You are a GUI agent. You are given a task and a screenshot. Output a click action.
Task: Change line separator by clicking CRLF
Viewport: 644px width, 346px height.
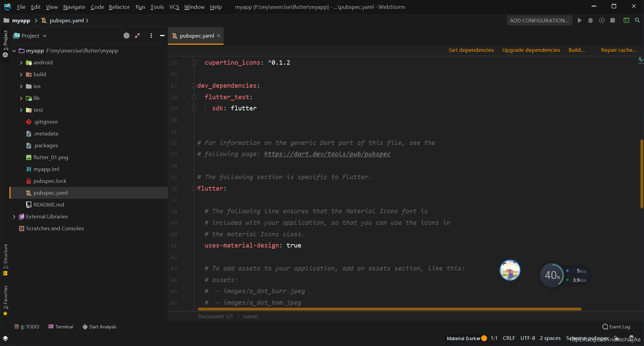coord(509,338)
